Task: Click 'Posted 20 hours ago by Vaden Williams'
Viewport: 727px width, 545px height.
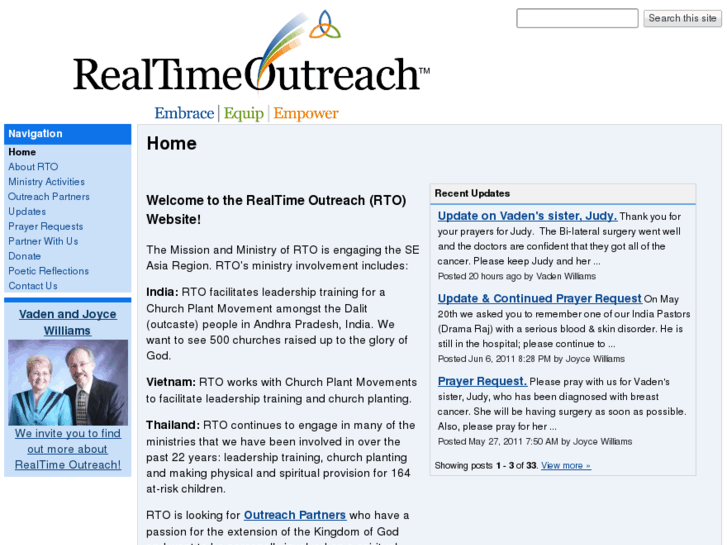Action: (x=517, y=276)
